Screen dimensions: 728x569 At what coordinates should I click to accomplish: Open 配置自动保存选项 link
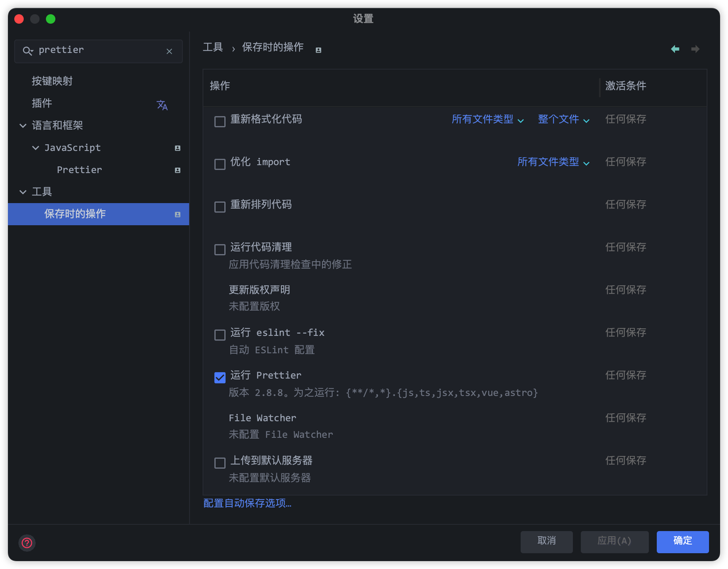pyautogui.click(x=247, y=503)
